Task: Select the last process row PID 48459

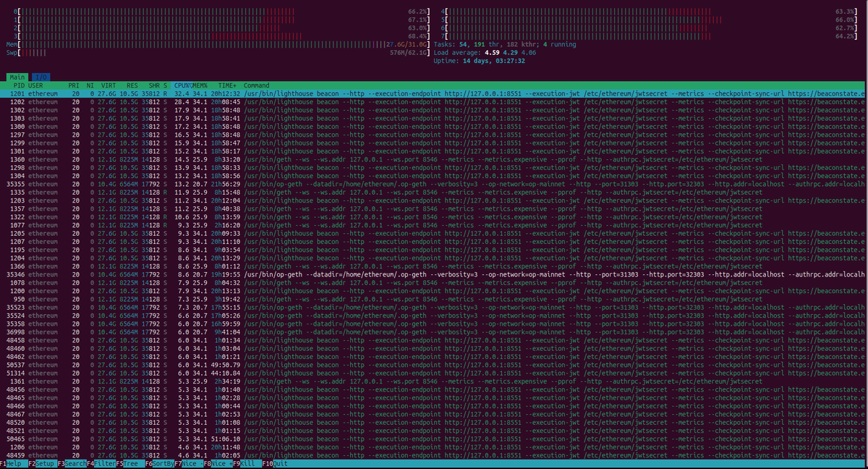Action: (434, 455)
